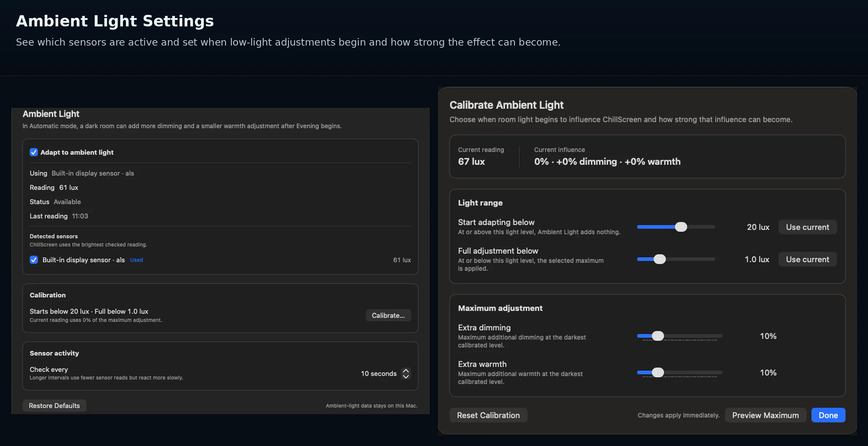Click the Using Built-in display sensor row
The image size is (868, 446).
click(82, 173)
